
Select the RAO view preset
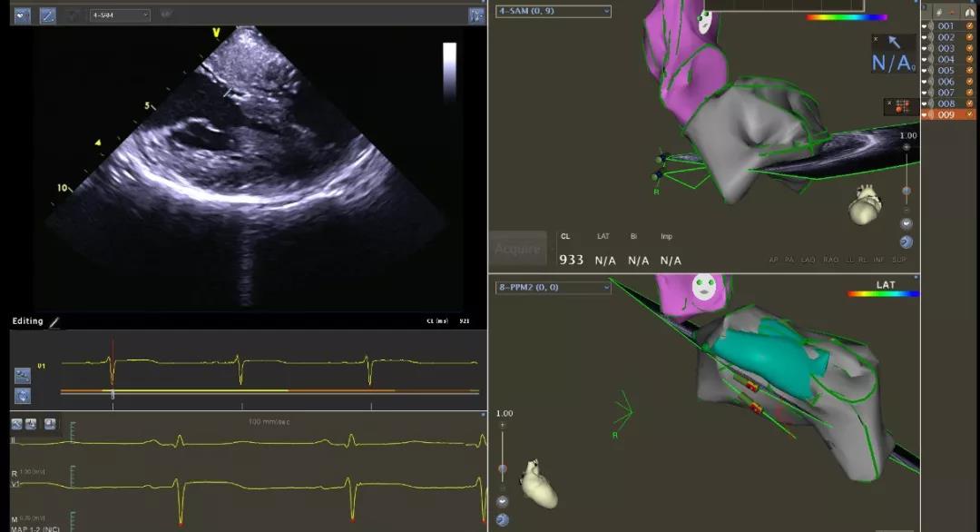click(x=830, y=260)
